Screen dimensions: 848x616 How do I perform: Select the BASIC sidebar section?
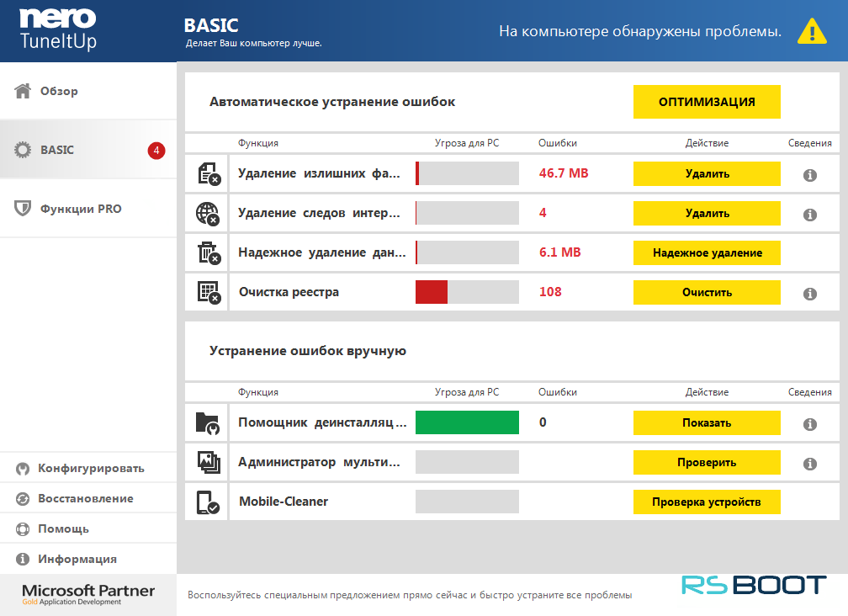[x=88, y=150]
